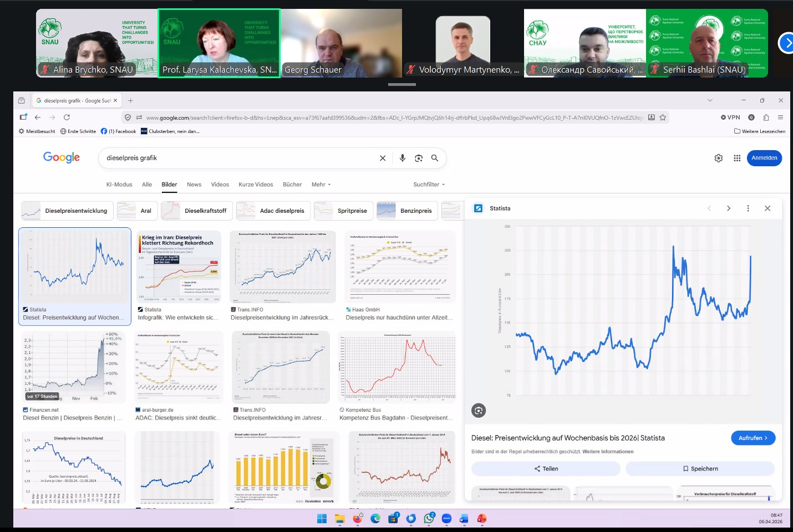Clear the search query with X icon
The image size is (793, 532).
click(x=383, y=158)
